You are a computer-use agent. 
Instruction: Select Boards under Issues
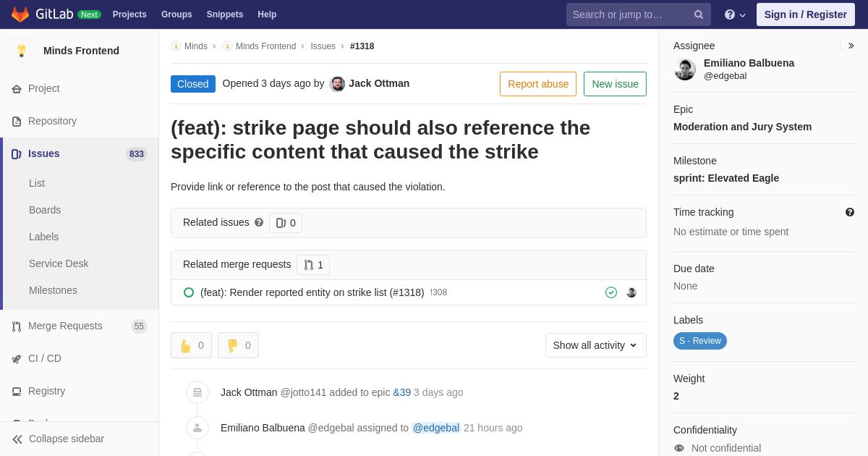coord(45,210)
